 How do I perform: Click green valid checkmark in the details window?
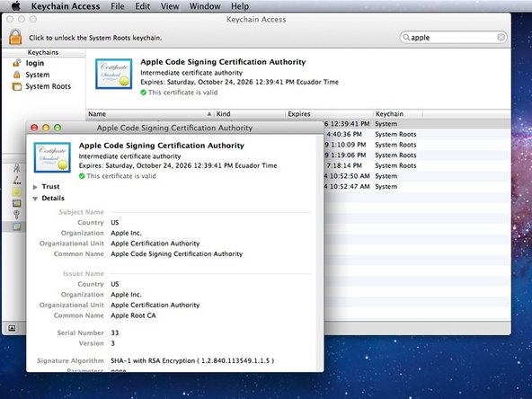pyautogui.click(x=82, y=176)
